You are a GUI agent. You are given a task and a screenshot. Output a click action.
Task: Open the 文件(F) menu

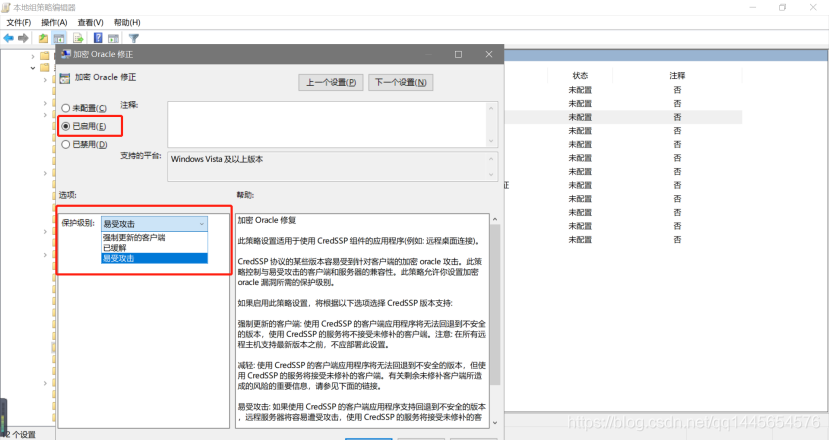[x=19, y=22]
